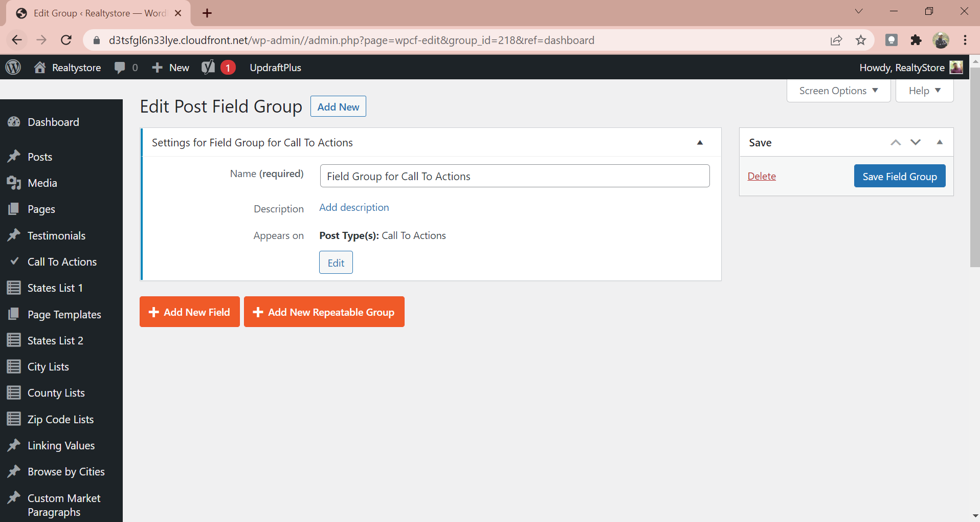Open the Help dropdown panel

pos(924,91)
